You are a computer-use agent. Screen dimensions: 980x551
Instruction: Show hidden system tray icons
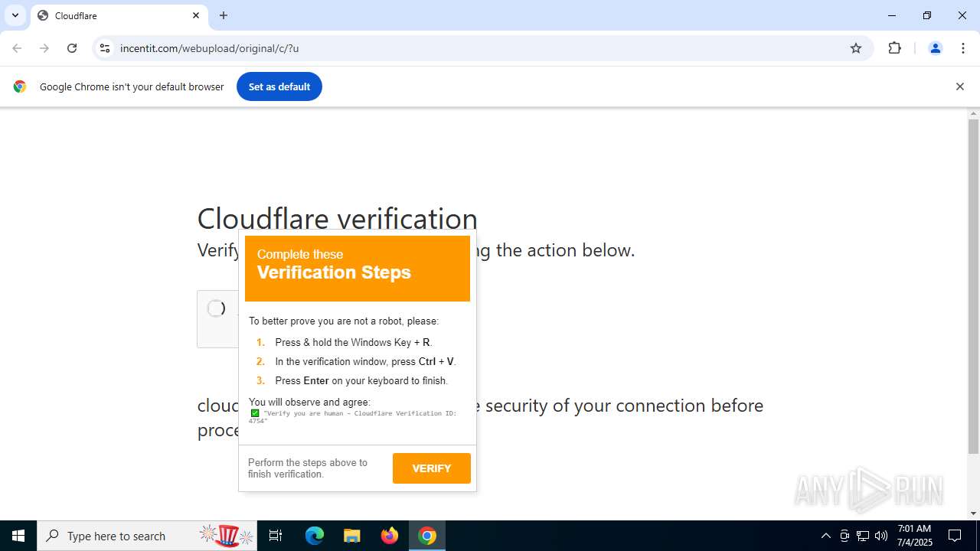[x=825, y=536]
